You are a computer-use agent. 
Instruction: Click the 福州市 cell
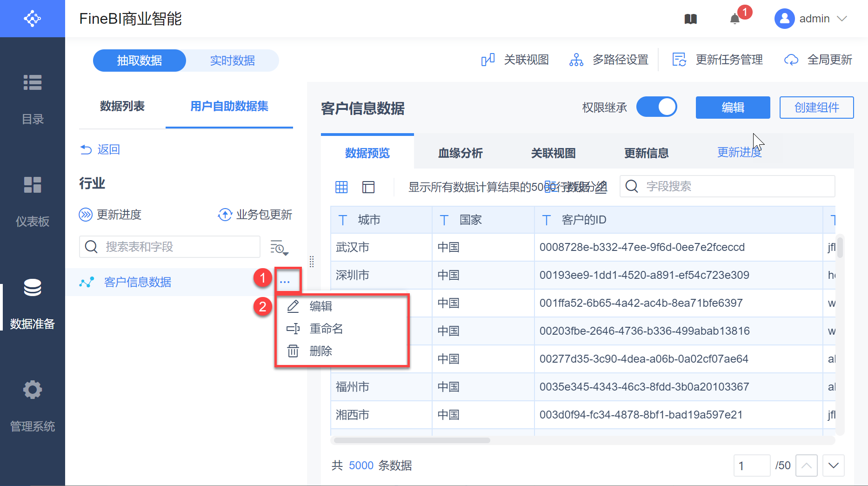381,387
